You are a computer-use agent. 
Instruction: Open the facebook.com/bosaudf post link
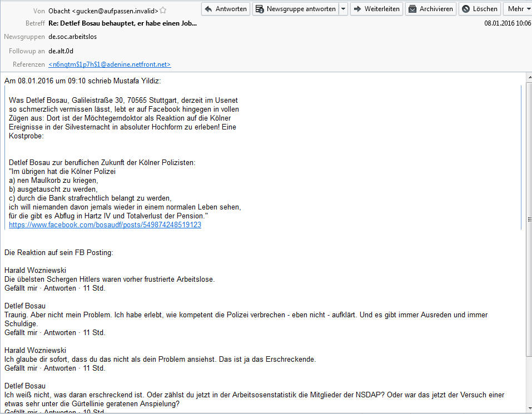[x=105, y=225]
